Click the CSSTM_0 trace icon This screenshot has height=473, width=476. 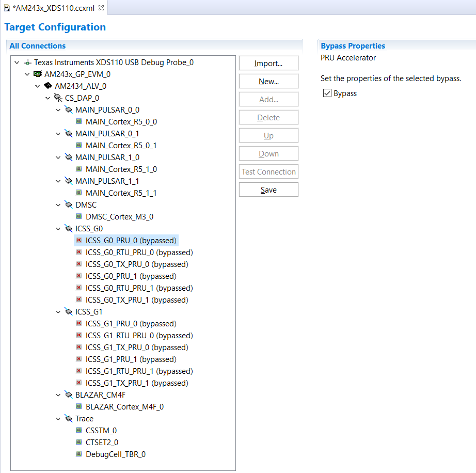(x=79, y=431)
